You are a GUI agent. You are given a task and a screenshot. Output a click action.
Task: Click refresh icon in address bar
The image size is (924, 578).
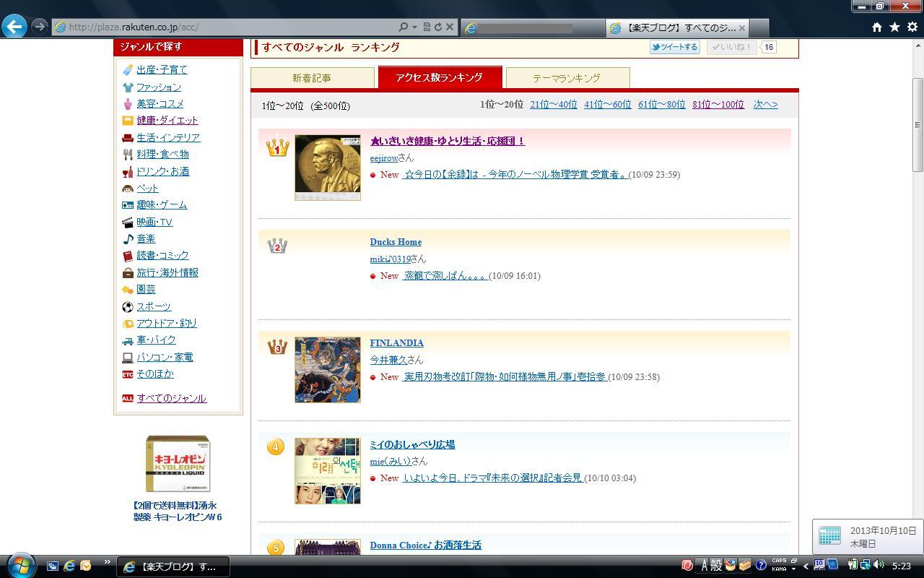pyautogui.click(x=437, y=27)
